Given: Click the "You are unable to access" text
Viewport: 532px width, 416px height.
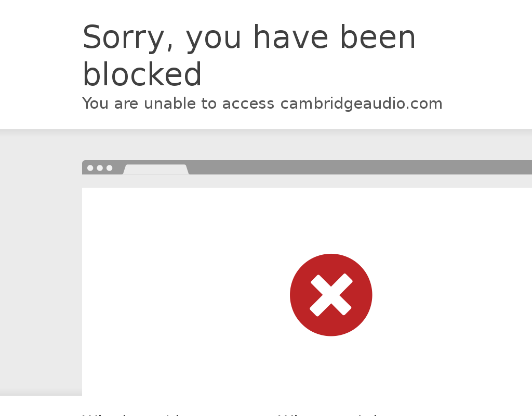Looking at the screenshot, I should coord(178,103).
